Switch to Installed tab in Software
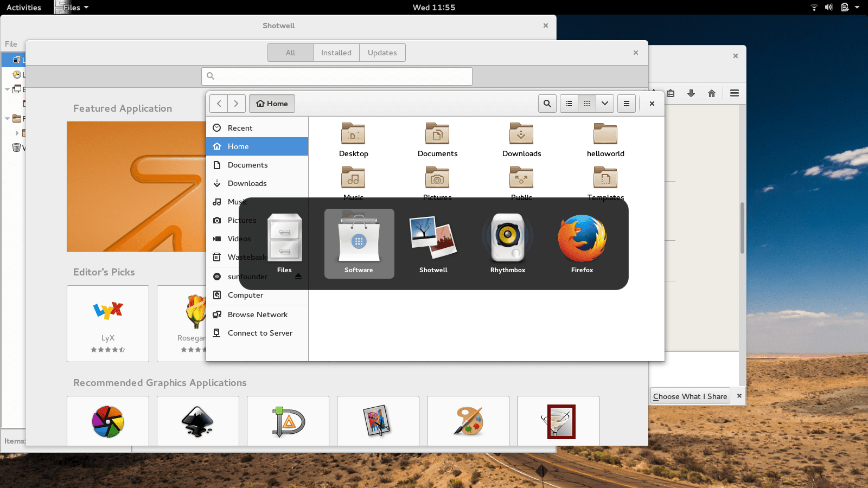 (336, 53)
